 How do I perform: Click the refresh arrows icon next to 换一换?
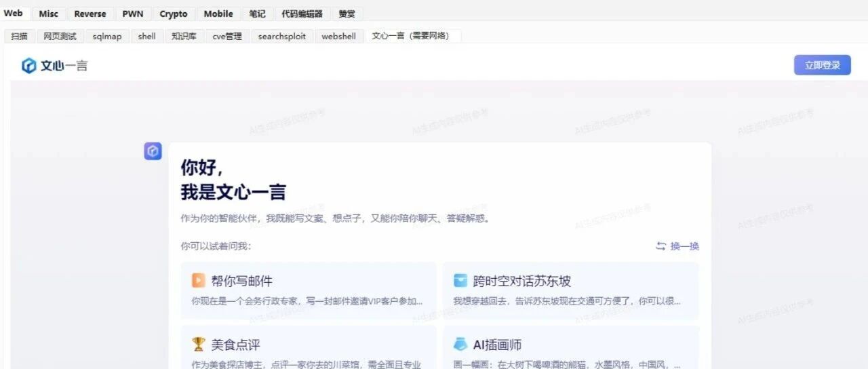click(x=661, y=246)
